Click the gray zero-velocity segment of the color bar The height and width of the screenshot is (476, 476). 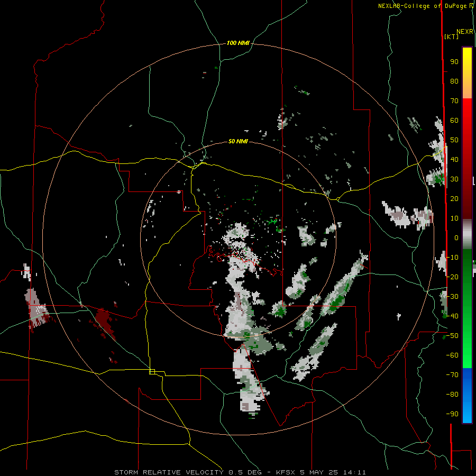point(467,234)
